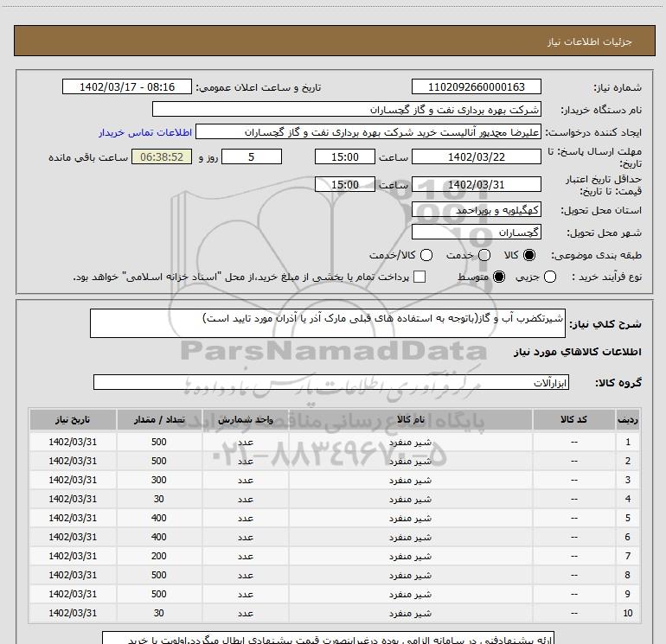The width and height of the screenshot is (666, 644).
Task: Choose the متوسط purchase type radio
Action: (499, 277)
